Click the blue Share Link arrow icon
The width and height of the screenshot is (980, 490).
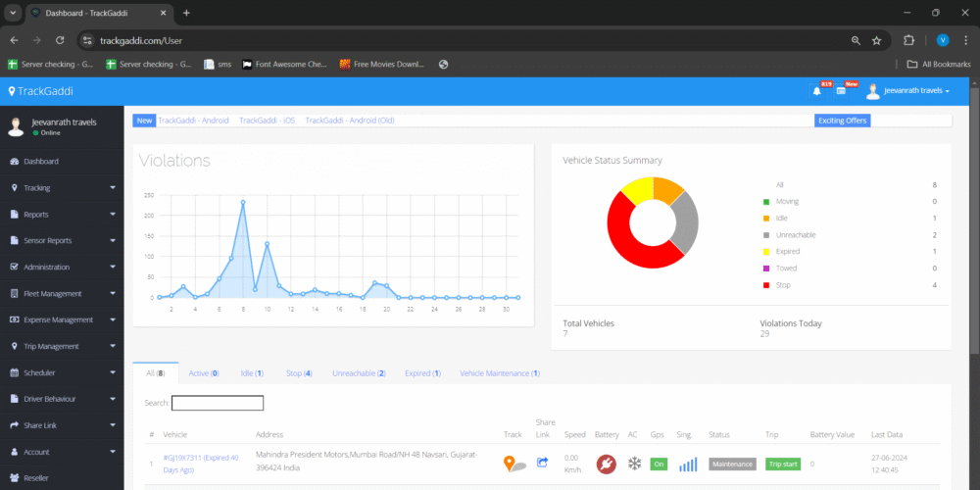(542, 464)
